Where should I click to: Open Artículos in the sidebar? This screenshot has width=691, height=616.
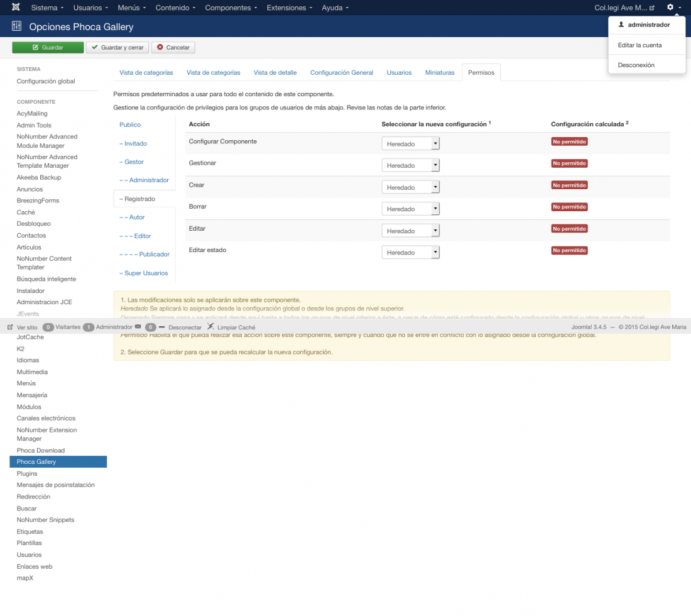(29, 248)
